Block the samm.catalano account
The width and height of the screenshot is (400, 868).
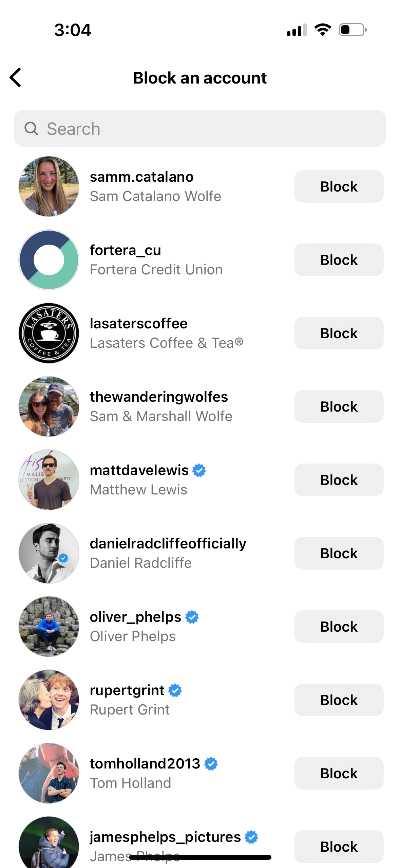(x=339, y=186)
